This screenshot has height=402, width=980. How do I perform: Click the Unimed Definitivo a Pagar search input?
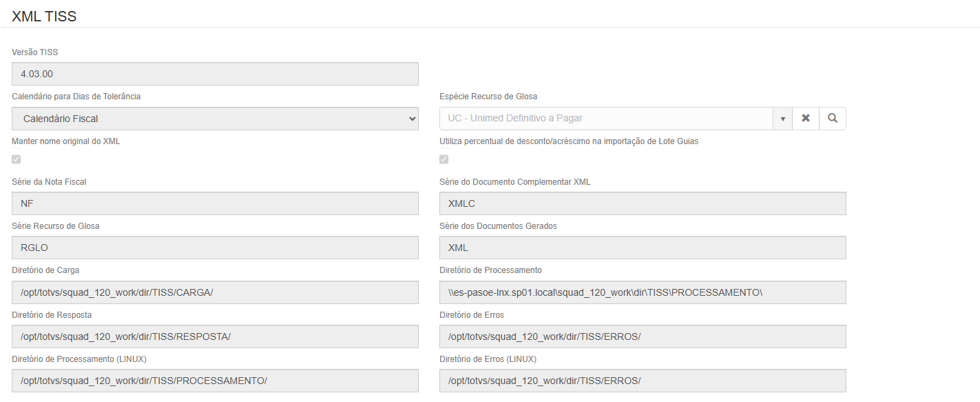click(606, 119)
